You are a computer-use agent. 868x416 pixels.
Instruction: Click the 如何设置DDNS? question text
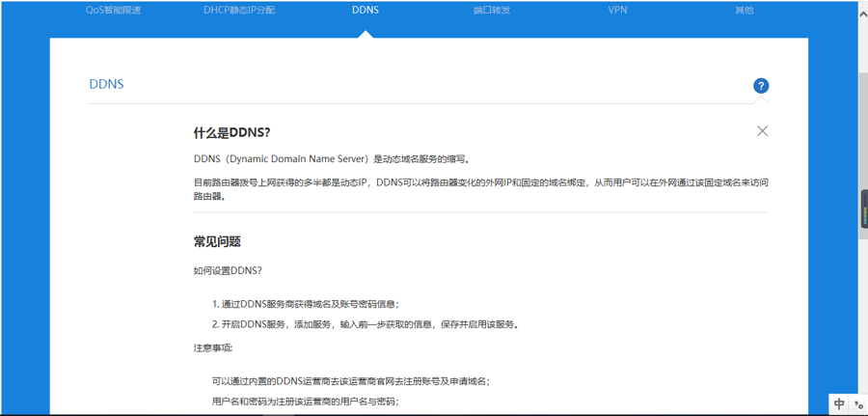point(228,271)
